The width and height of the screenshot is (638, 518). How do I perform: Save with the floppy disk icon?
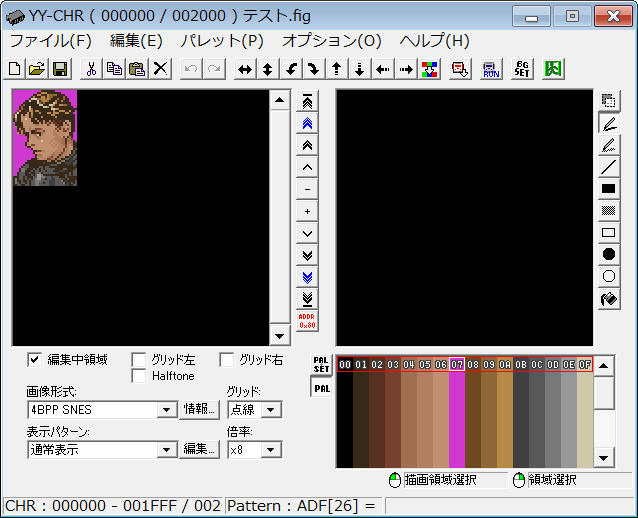[x=60, y=69]
